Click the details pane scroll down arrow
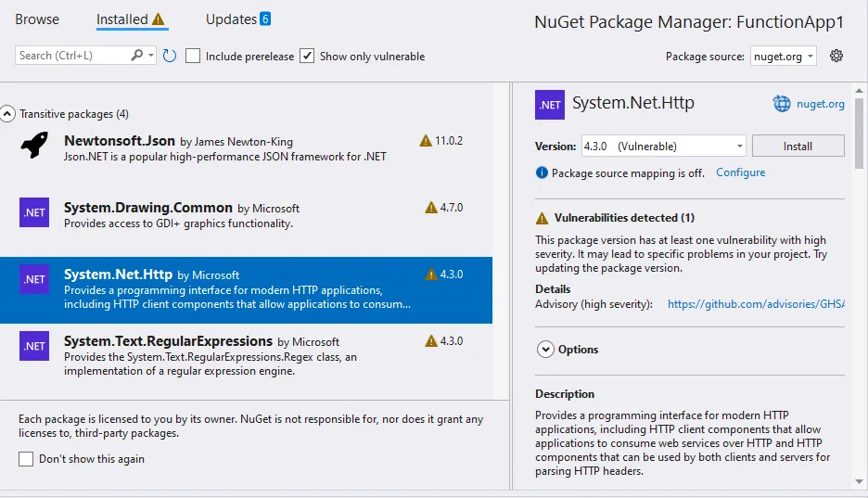This screenshot has width=868, height=498. point(859,481)
